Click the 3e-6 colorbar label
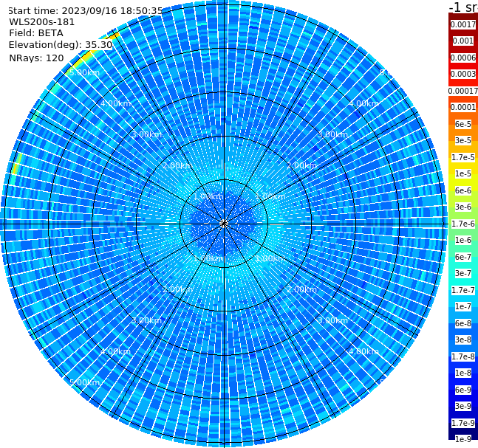The height and width of the screenshot is (448, 478). coord(463,207)
